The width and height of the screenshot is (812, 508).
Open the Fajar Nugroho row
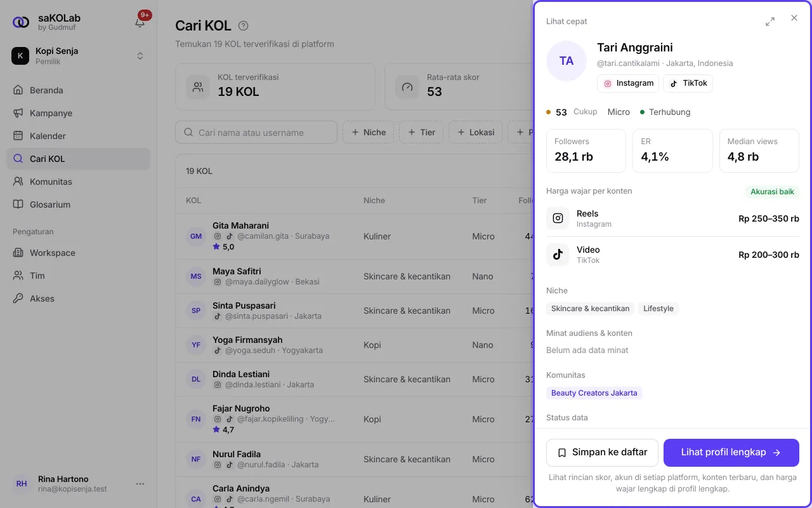(x=354, y=419)
